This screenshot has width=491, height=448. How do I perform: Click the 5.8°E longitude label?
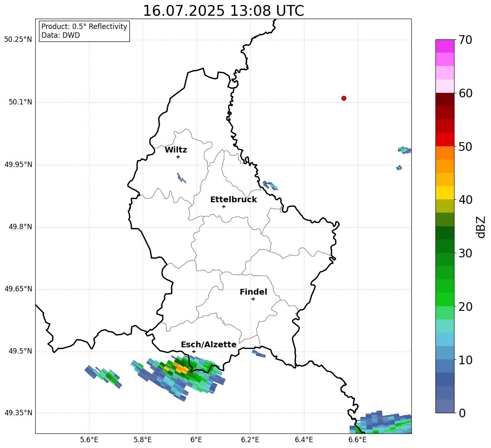[x=143, y=440]
